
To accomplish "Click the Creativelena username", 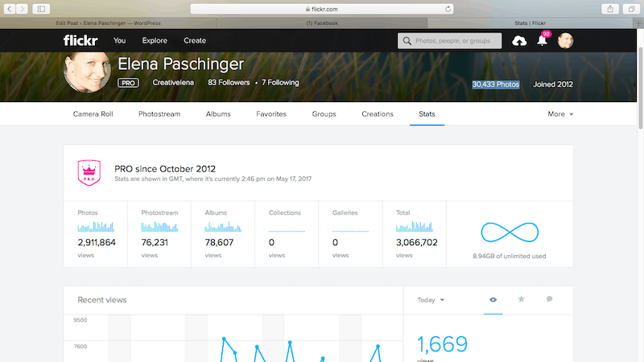I will tap(173, 83).
